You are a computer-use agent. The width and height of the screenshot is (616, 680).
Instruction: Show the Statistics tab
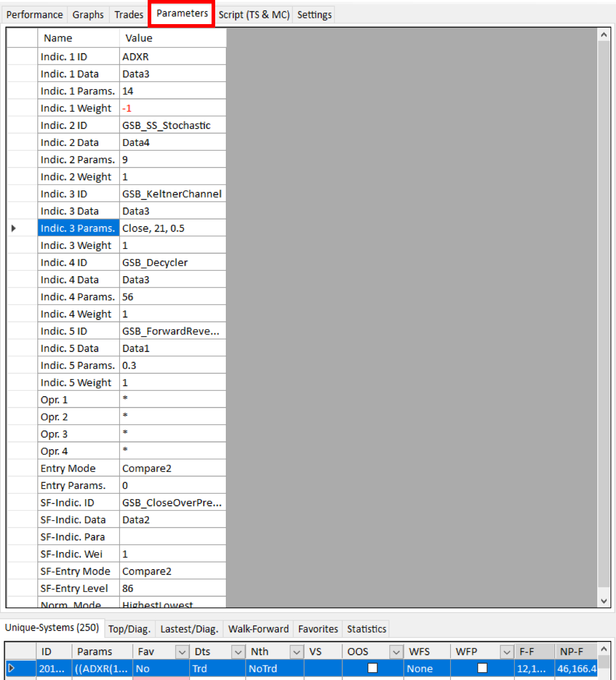366,629
